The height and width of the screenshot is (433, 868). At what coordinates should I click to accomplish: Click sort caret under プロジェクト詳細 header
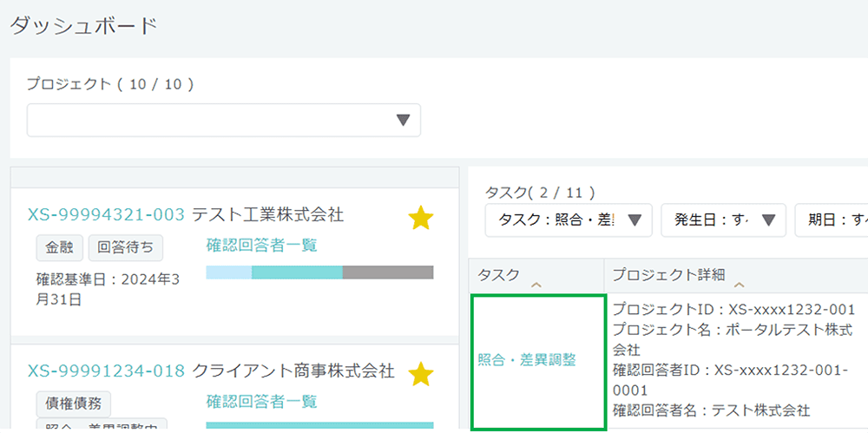coord(739,285)
